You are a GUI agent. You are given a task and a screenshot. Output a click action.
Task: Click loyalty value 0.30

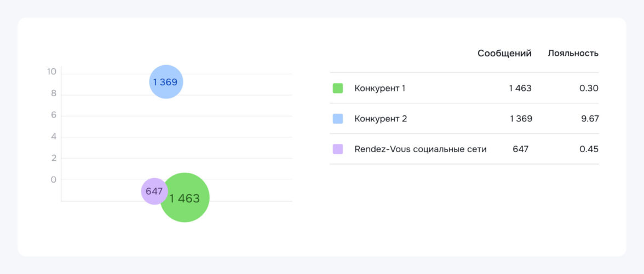click(589, 88)
